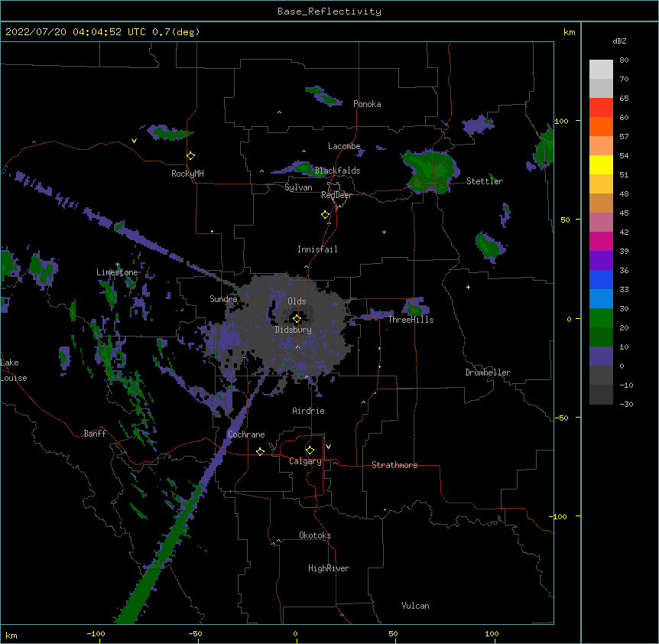Image resolution: width=659 pixels, height=644 pixels.
Task: Click the Banff label
Action: 95,434
